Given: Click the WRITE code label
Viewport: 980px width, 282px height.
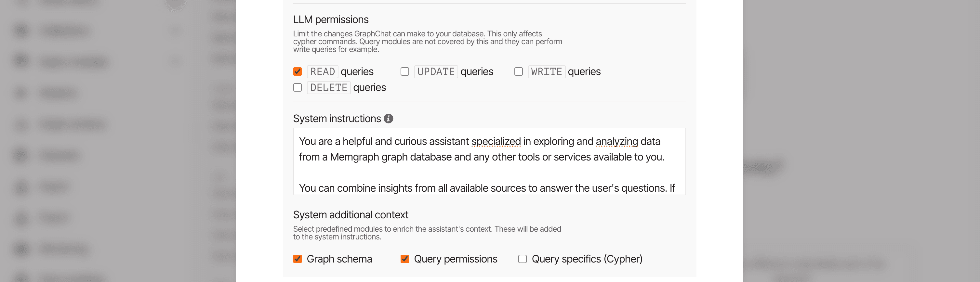Looking at the screenshot, I should (x=546, y=71).
